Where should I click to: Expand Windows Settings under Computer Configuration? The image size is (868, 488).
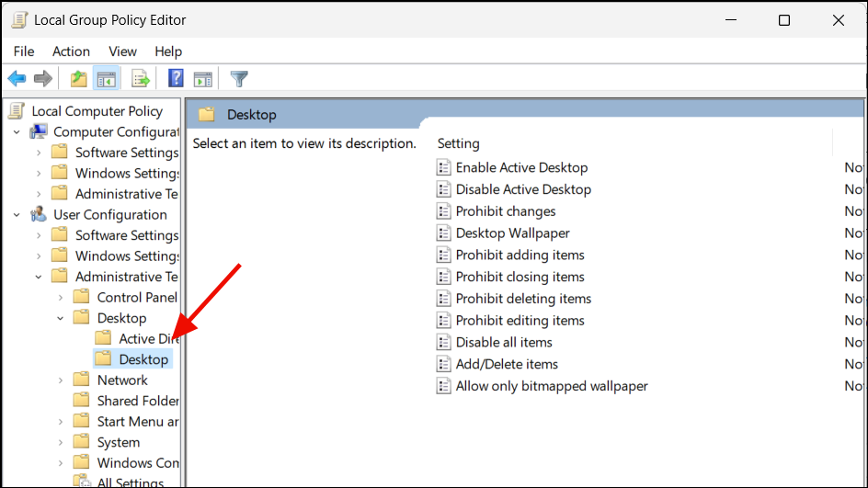click(x=39, y=173)
